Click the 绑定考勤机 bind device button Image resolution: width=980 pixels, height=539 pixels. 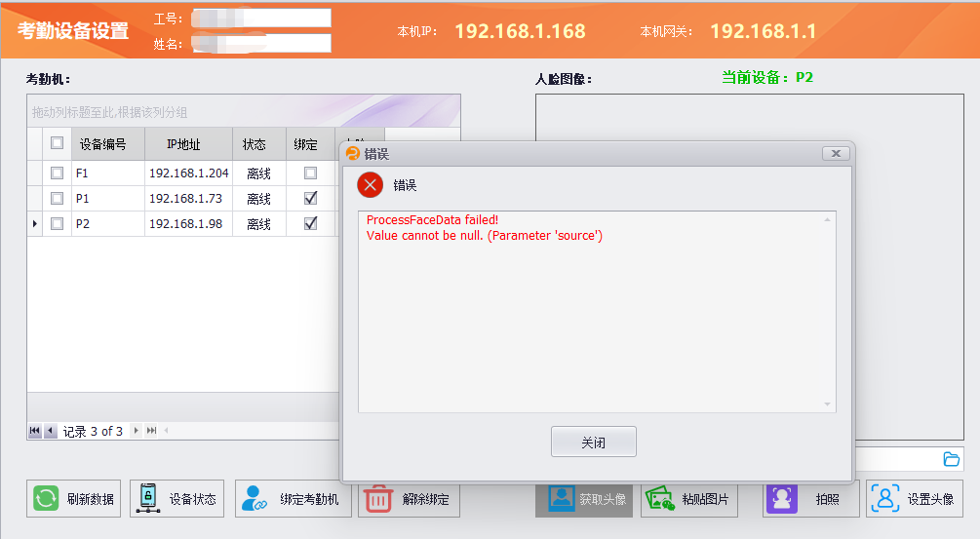pyautogui.click(x=294, y=498)
